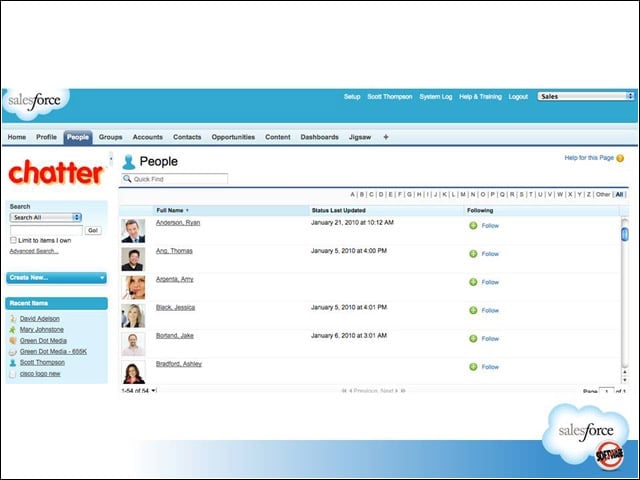Open Help & Training link
The height and width of the screenshot is (480, 640).
480,97
